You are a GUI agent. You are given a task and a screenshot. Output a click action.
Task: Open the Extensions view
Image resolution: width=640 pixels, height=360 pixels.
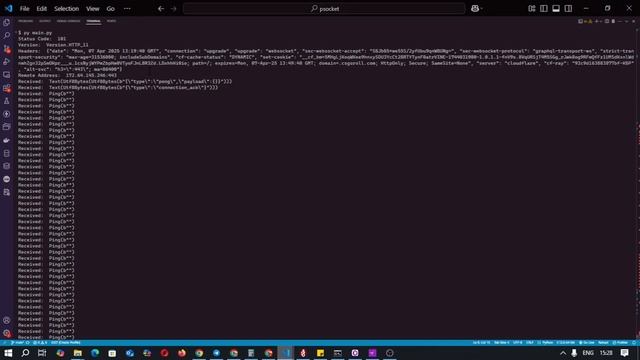click(x=7, y=88)
